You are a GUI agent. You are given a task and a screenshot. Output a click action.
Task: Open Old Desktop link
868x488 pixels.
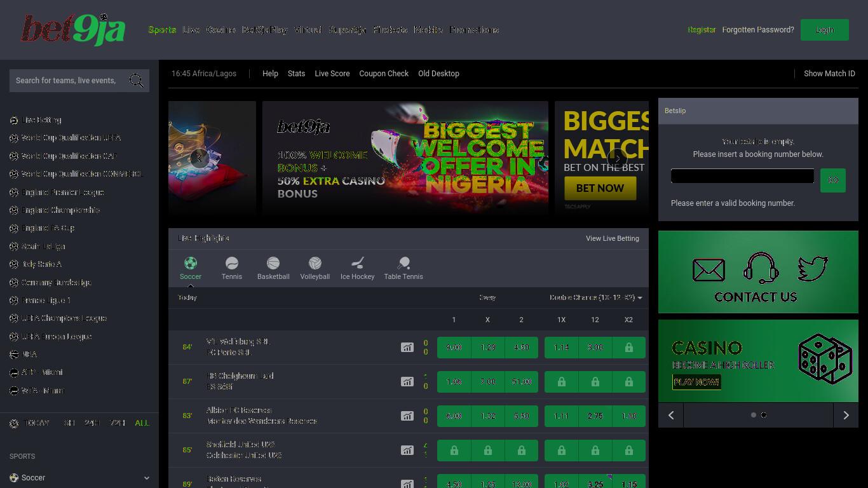438,74
